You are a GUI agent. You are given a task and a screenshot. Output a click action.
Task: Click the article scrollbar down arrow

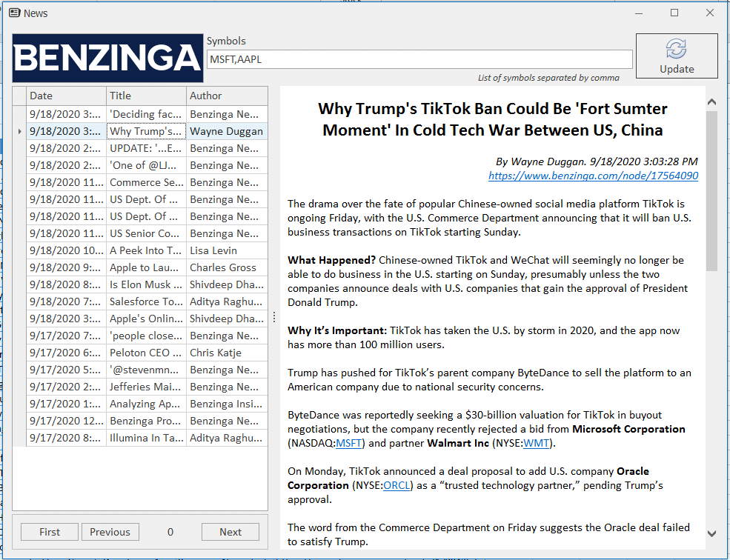click(711, 533)
